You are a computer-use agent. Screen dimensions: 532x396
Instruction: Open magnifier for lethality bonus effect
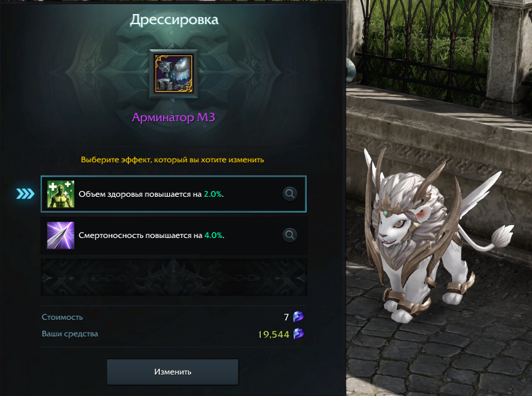point(290,235)
